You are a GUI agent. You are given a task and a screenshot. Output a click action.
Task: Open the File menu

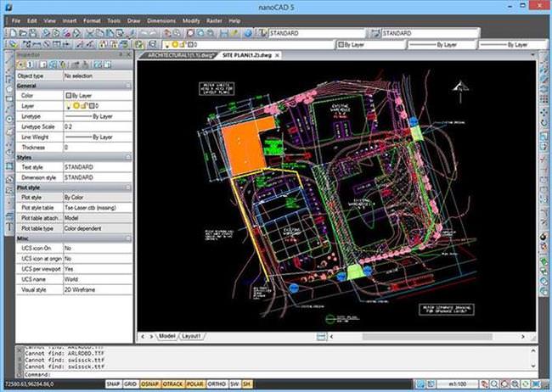(x=16, y=20)
